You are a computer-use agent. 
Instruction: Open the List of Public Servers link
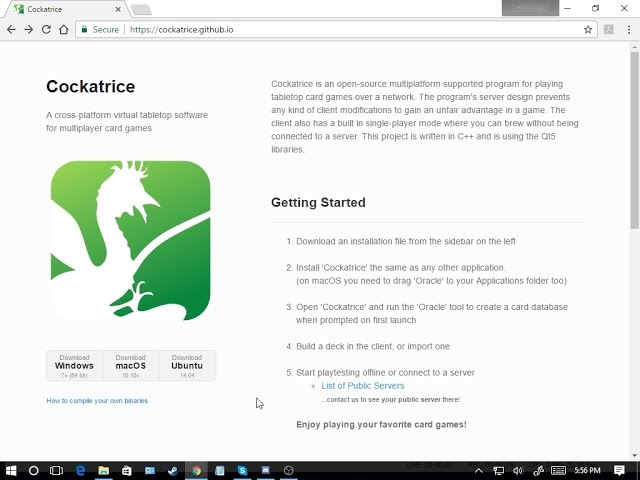point(362,386)
